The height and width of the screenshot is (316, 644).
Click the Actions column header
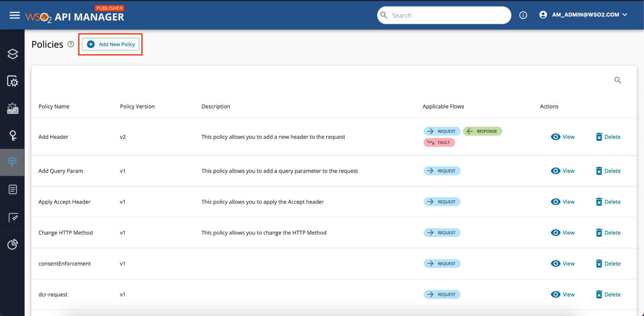point(549,107)
